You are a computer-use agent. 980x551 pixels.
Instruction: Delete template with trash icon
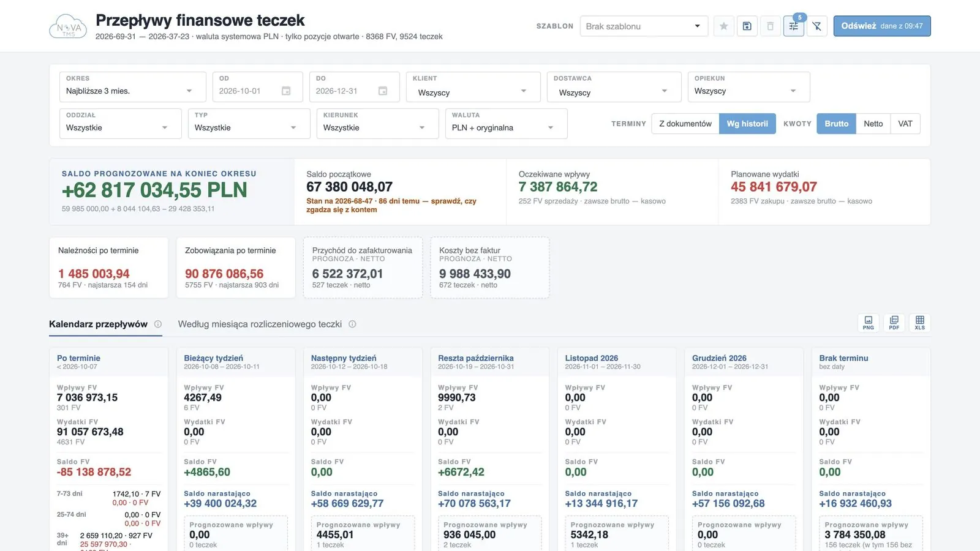770,26
